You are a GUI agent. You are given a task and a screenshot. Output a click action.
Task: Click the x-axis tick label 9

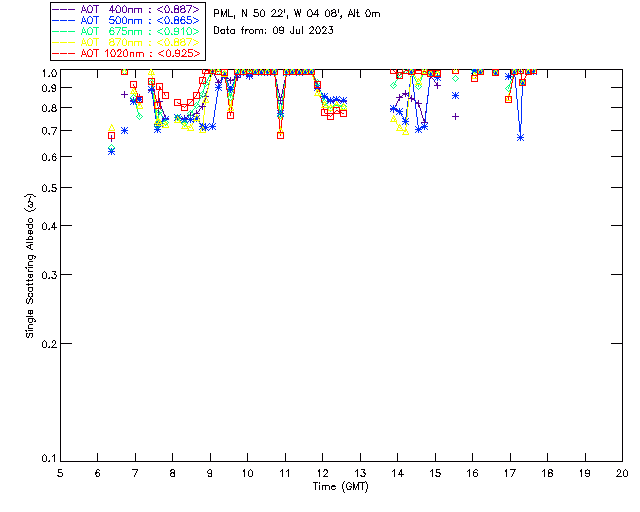(x=210, y=473)
